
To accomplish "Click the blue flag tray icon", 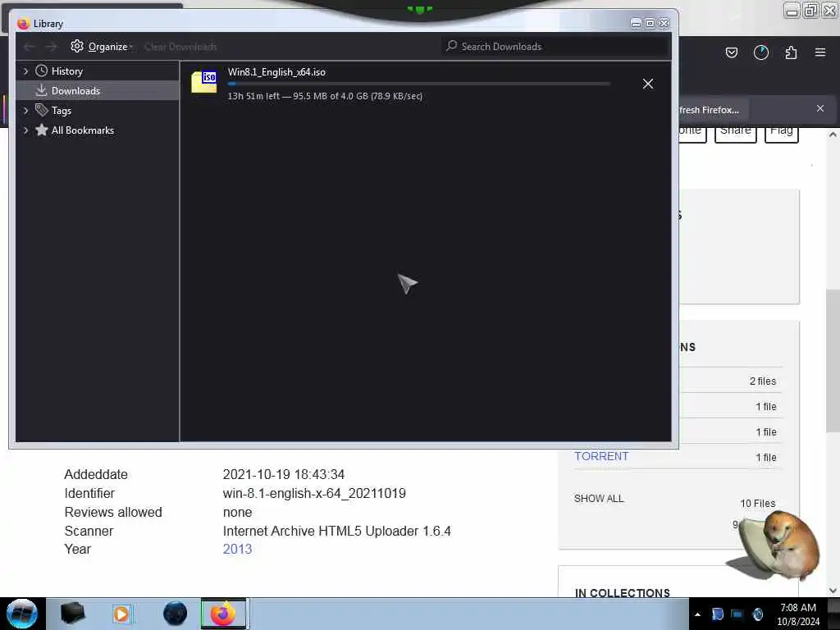I will pyautogui.click(x=717, y=614).
